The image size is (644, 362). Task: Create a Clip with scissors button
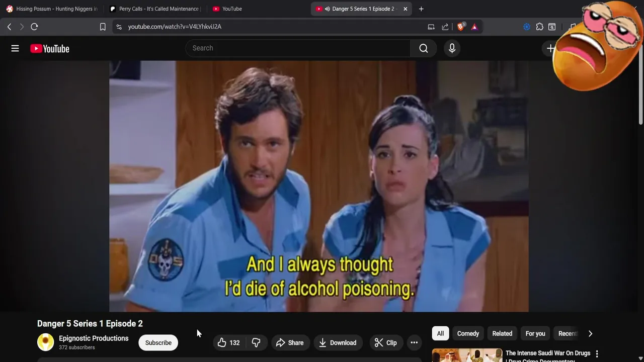[385, 342]
